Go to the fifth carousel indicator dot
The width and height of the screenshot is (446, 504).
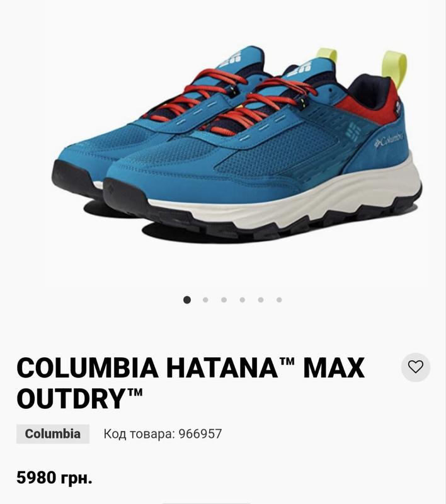click(x=261, y=300)
